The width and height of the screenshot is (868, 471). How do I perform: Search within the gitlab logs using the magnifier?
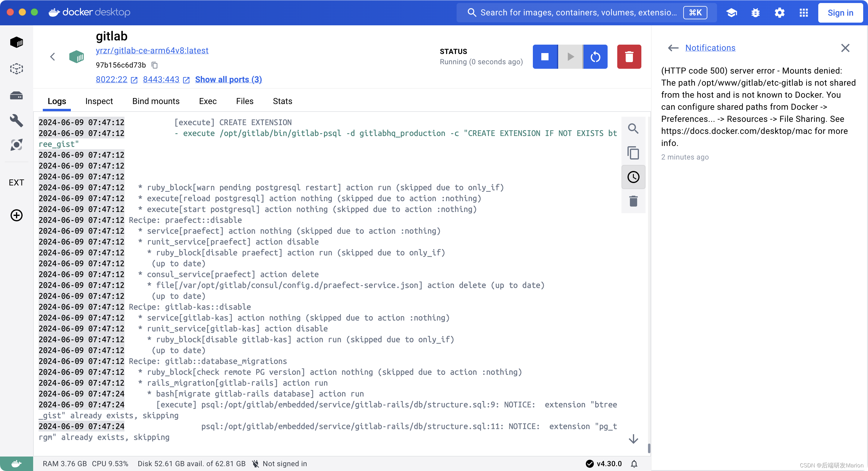click(x=634, y=128)
